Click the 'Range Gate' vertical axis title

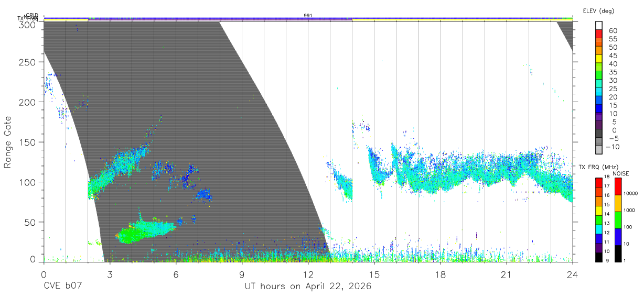pos(8,142)
